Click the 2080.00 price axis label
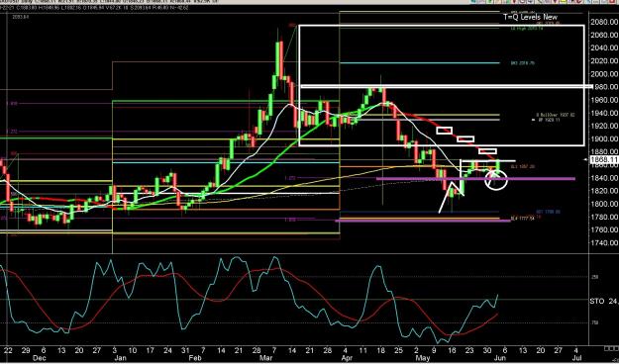 [605, 22]
